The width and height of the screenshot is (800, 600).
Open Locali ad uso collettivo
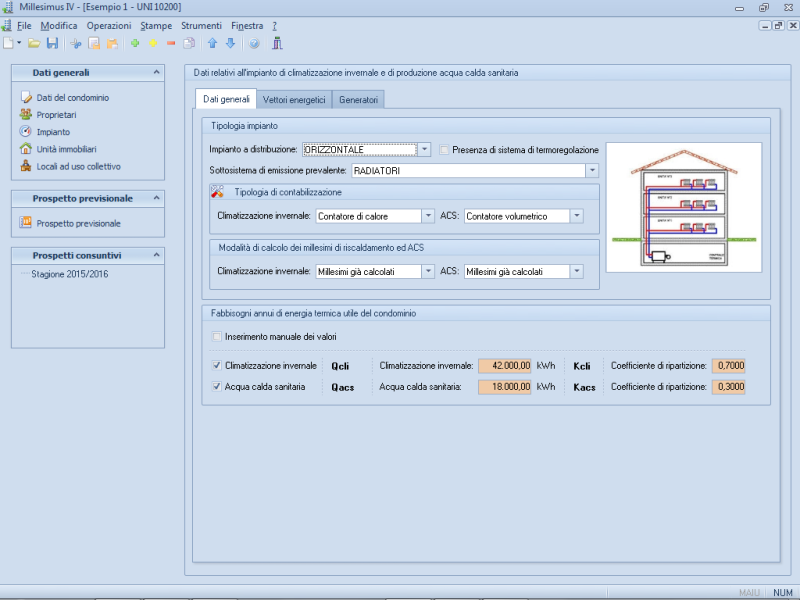(x=79, y=166)
